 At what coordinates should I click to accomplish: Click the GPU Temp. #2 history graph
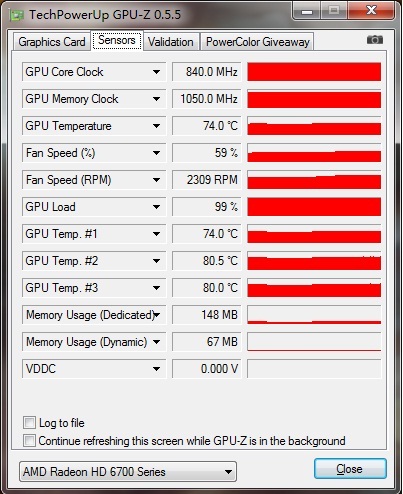314,261
